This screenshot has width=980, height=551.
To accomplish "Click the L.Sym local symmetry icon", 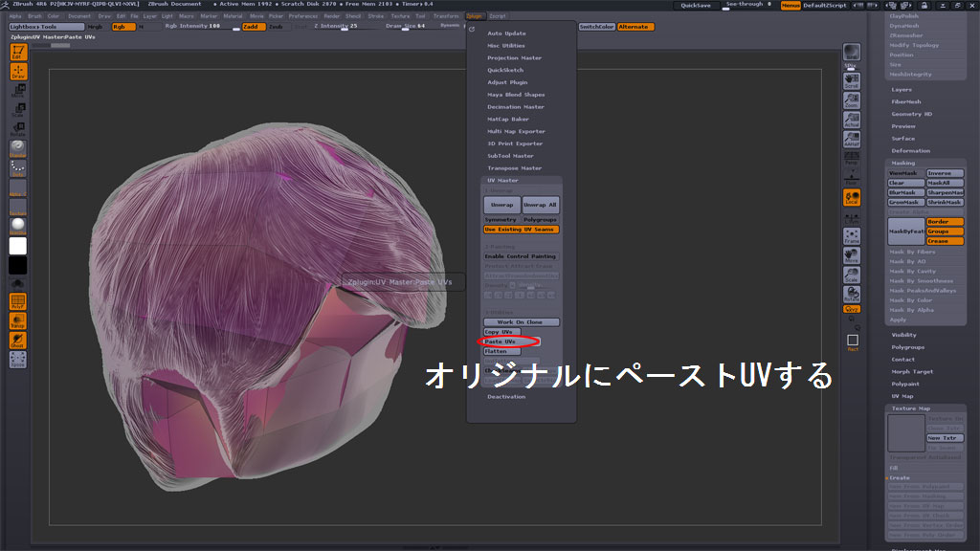I will click(851, 217).
